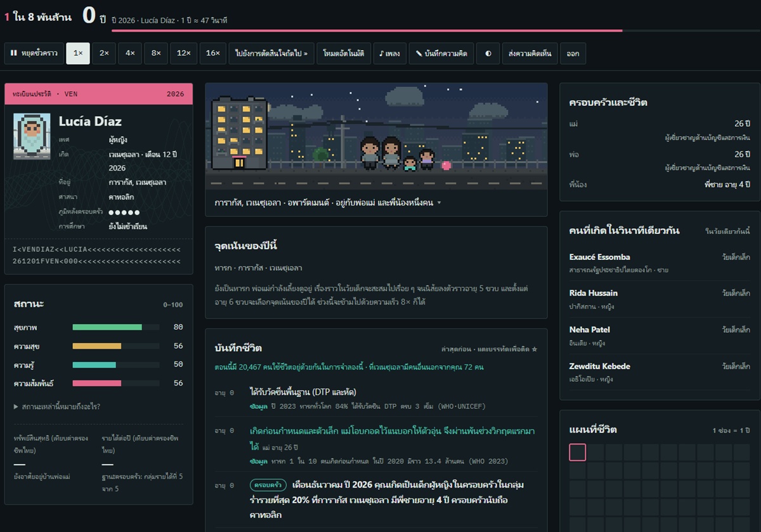Screen dimensions: 761x532
Task: Click the teal simulation count line about 20,467 people
Action: point(349,367)
